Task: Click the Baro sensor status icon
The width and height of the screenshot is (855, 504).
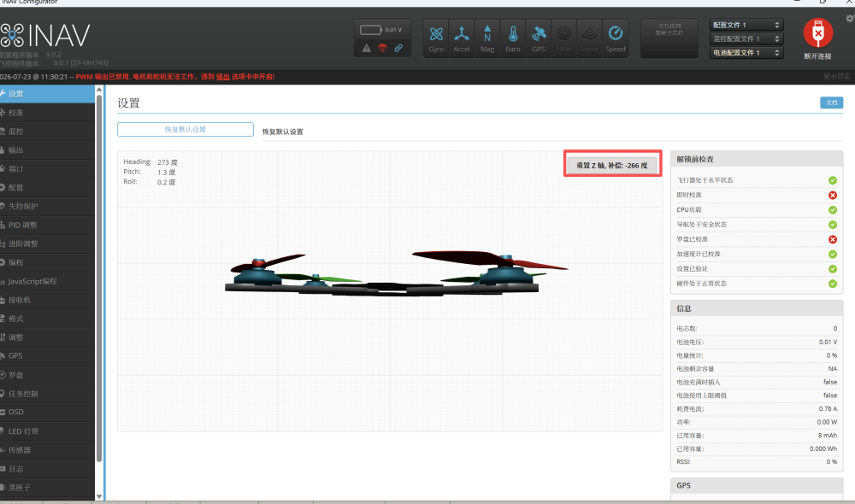Action: click(512, 38)
